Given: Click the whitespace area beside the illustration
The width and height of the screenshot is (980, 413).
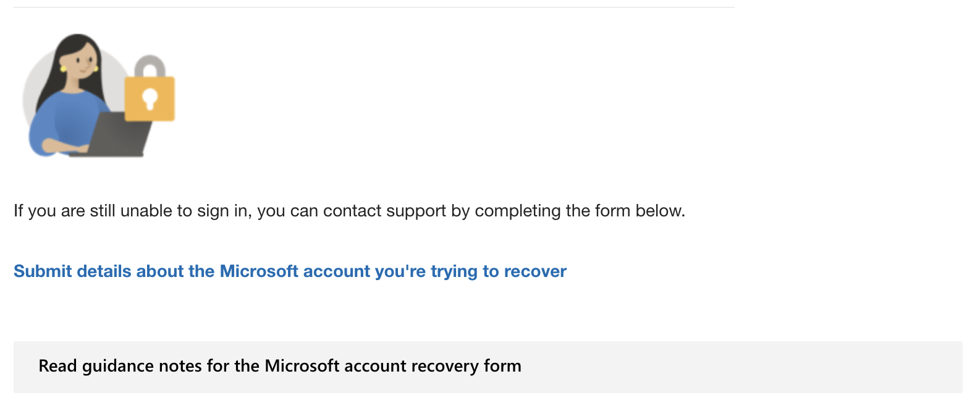Looking at the screenshot, I should pyautogui.click(x=371, y=96).
